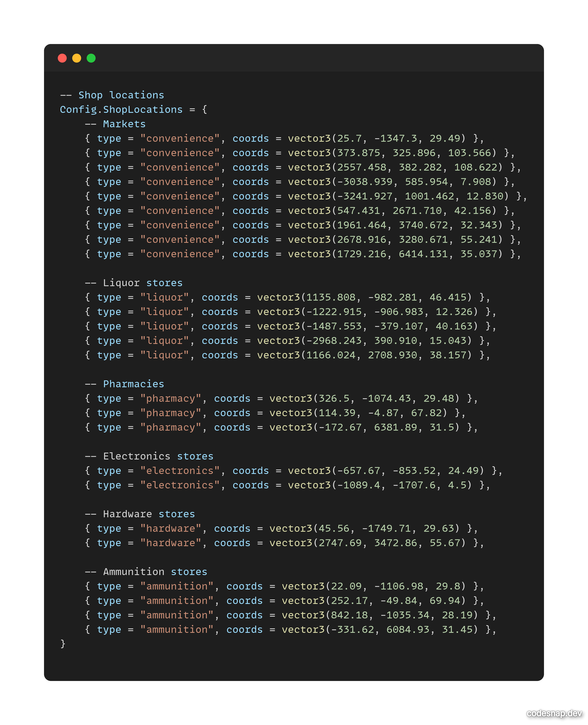Viewport: 588px width, 725px height.
Task: Click the green maximize dot
Action: 91,58
